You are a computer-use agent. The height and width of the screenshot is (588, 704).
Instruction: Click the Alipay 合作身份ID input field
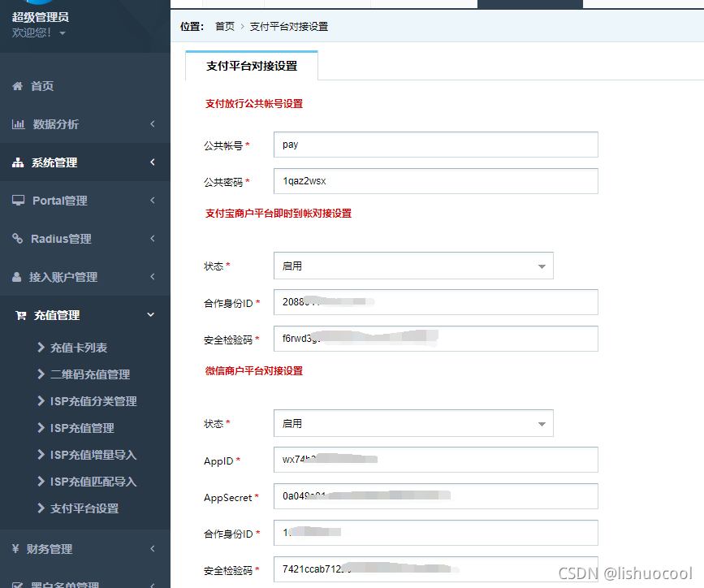pos(436,302)
